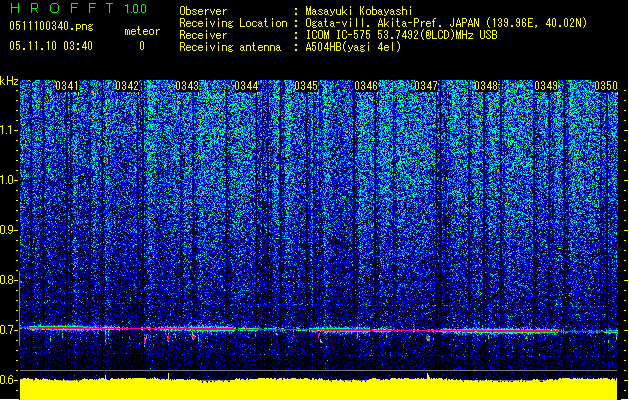Click the kHz axis unit label
Image resolution: width=629 pixels, height=400 pixels.
click(9, 81)
